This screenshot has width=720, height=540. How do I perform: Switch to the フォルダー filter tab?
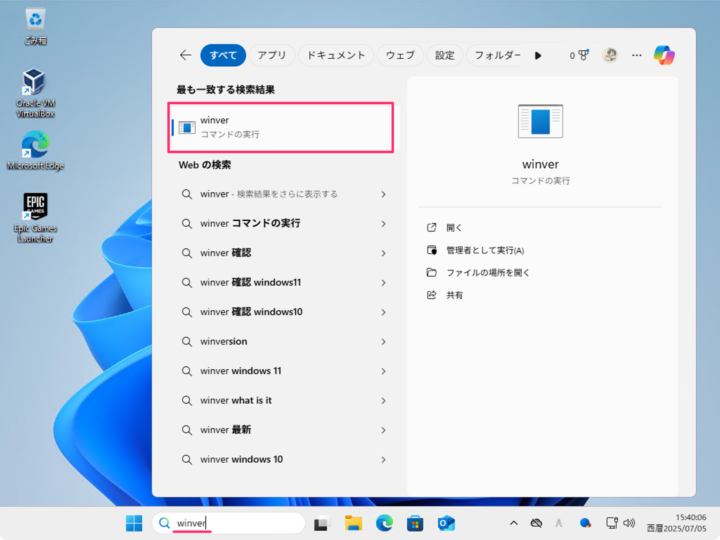[497, 55]
